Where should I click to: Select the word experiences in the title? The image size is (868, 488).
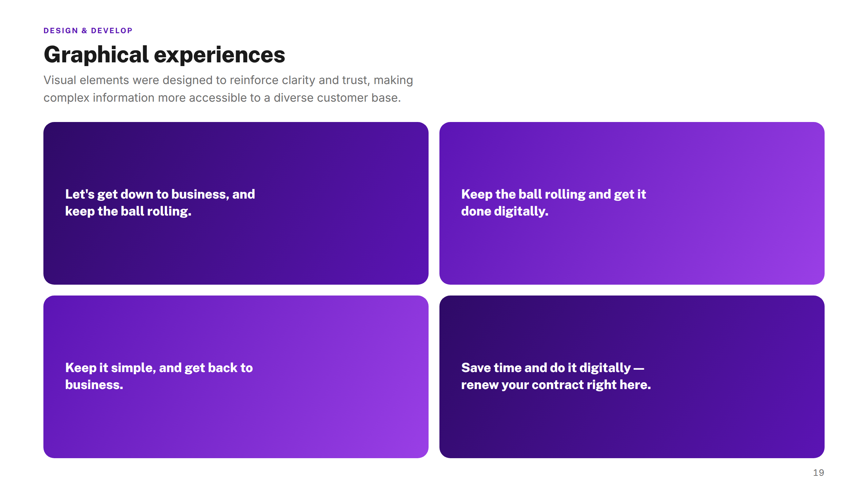tap(219, 55)
